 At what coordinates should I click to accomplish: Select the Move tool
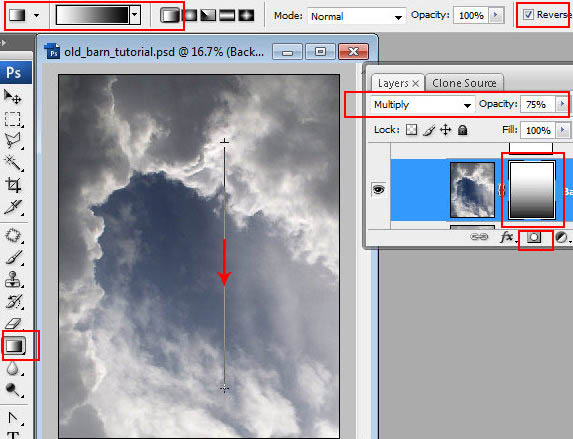point(12,97)
